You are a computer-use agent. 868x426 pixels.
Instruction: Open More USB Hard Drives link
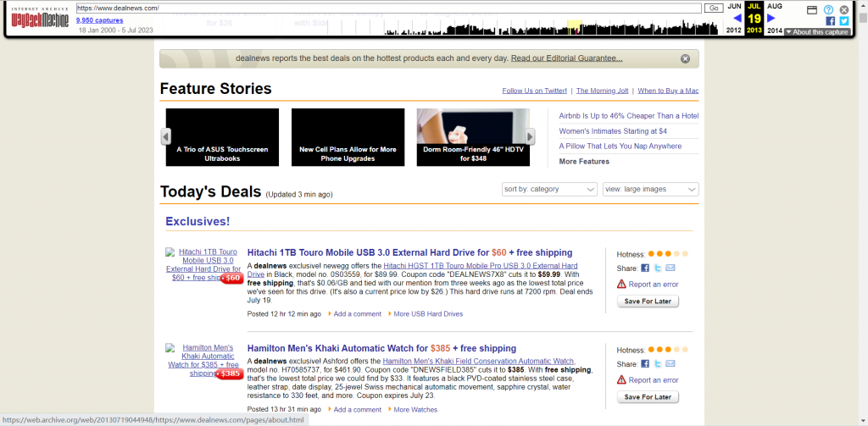pyautogui.click(x=428, y=313)
